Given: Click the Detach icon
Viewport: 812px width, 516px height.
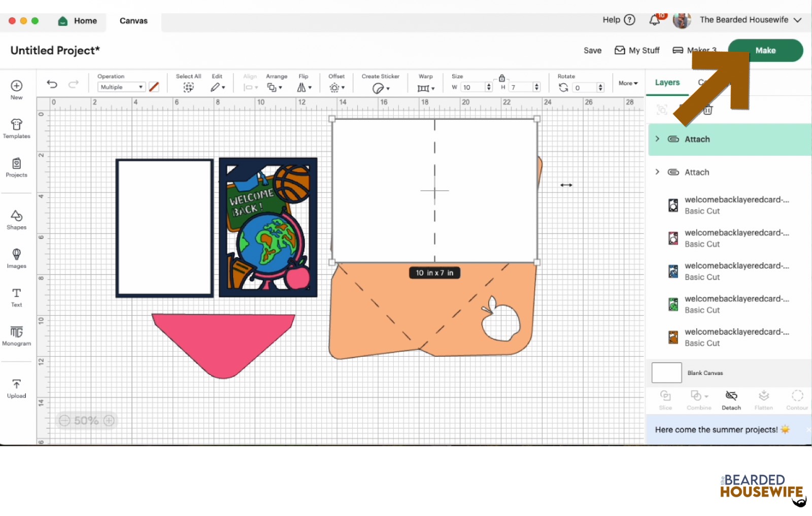Looking at the screenshot, I should click(x=731, y=399).
